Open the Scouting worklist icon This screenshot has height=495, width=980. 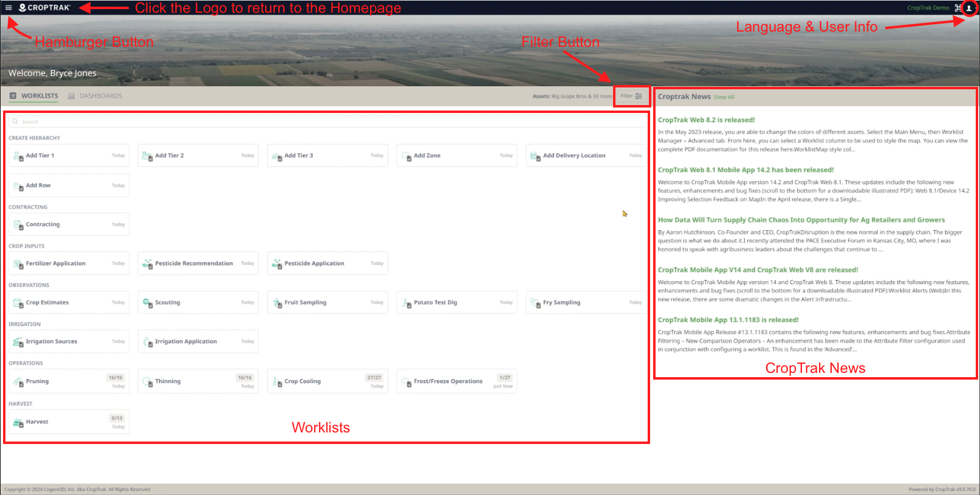point(148,302)
